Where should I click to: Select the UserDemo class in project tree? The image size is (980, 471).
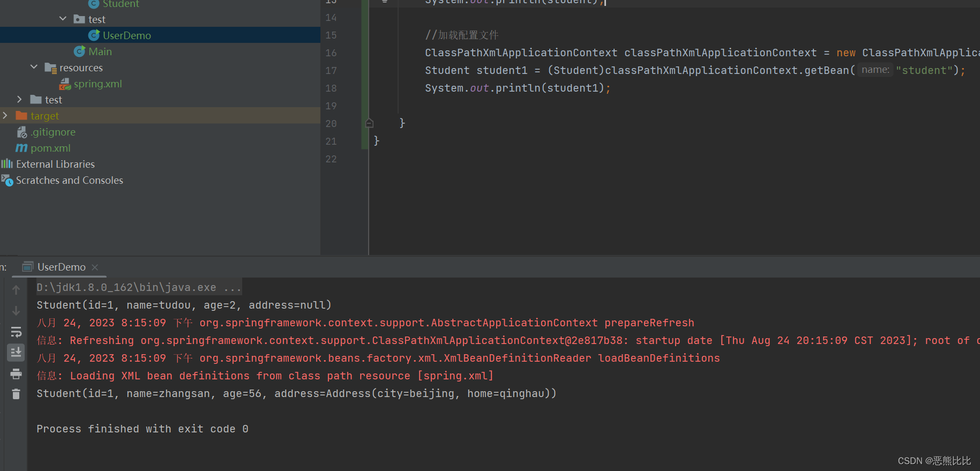[x=126, y=35]
